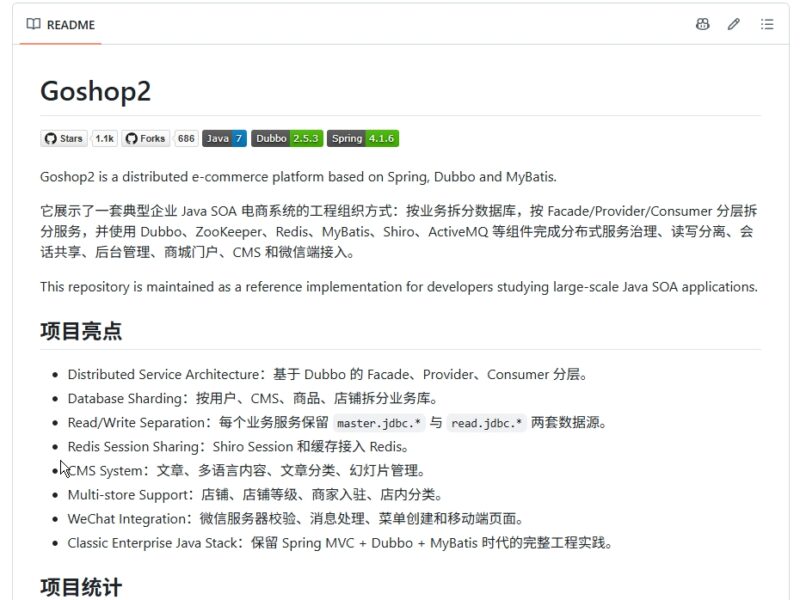Click the master.jdbc.* code snippet
Viewport: 800px width, 600px height.
click(379, 423)
